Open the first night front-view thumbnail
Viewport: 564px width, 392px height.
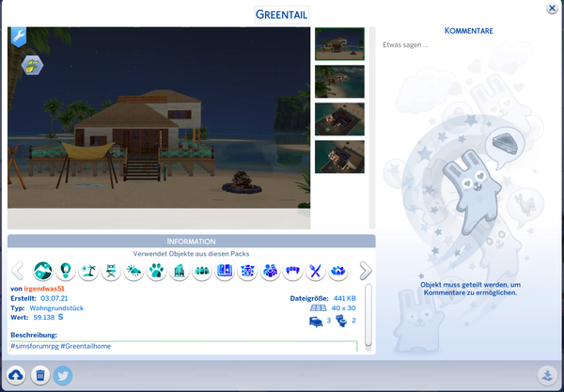coord(339,44)
